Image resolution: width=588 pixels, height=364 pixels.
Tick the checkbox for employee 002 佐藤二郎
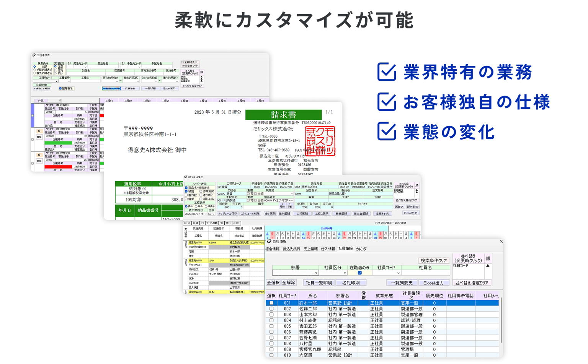pyautogui.click(x=271, y=309)
